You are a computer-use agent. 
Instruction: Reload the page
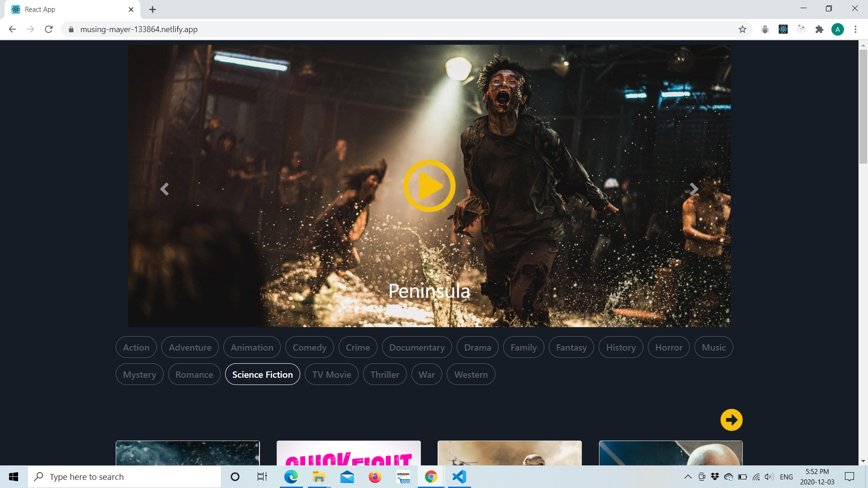click(49, 29)
